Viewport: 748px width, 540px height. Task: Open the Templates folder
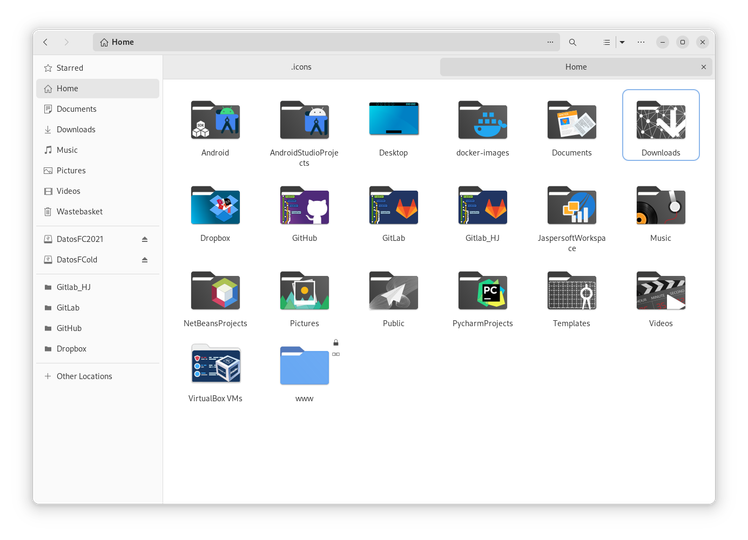tap(571, 291)
